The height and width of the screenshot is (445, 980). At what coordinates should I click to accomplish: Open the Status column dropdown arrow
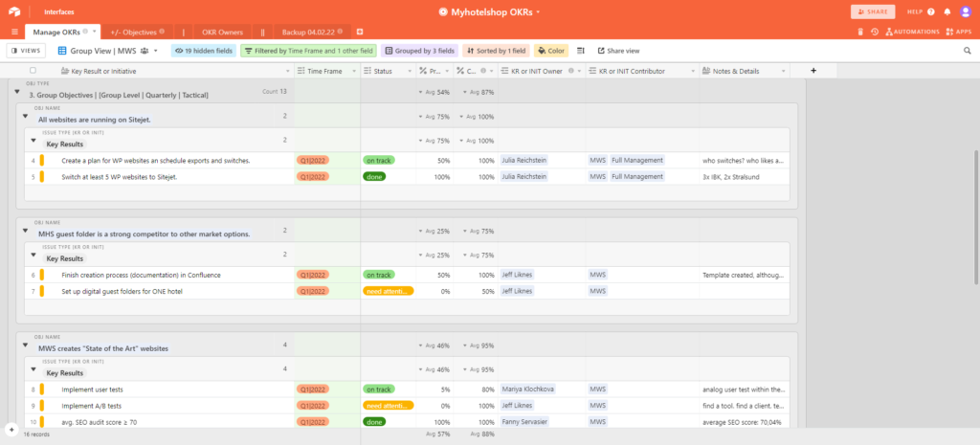(408, 71)
